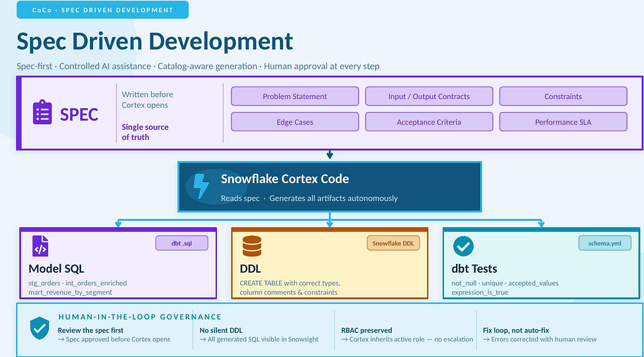Click the CoCo Spec Driven Development banner
This screenshot has height=357, width=644.
(x=103, y=10)
